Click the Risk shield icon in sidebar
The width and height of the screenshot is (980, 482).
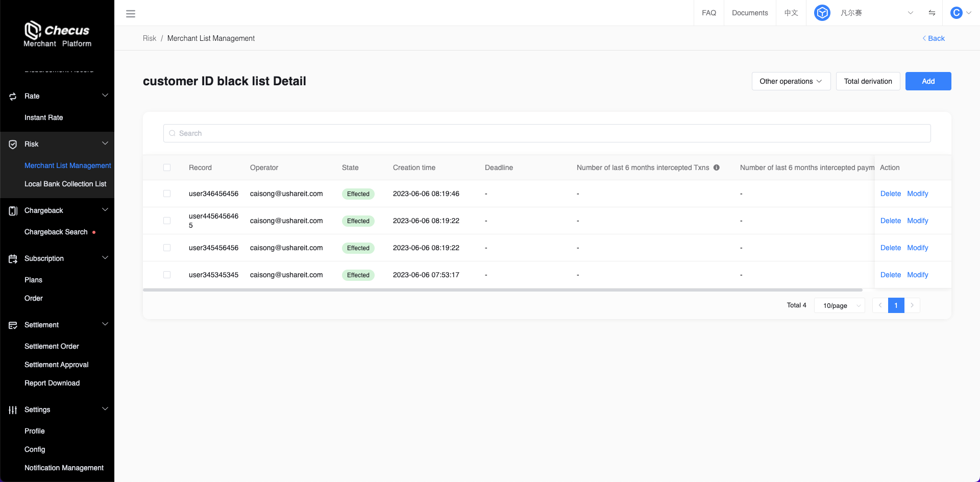pos(13,144)
